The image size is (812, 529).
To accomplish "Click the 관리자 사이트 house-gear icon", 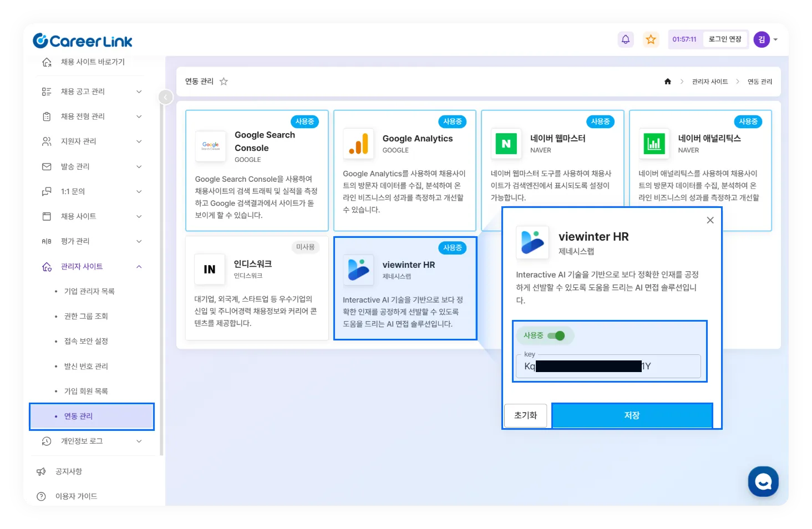I will (x=47, y=267).
